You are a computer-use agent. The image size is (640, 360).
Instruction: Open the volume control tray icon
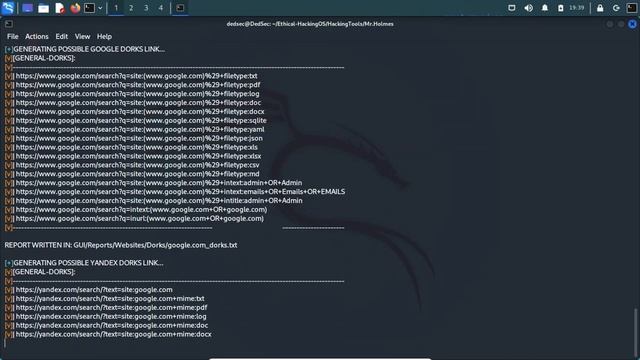tap(528, 8)
